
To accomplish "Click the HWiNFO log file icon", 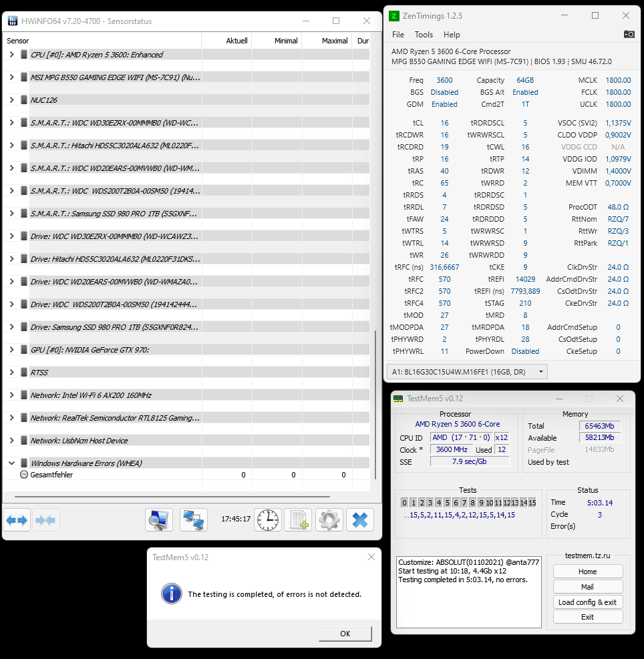I will [x=298, y=520].
